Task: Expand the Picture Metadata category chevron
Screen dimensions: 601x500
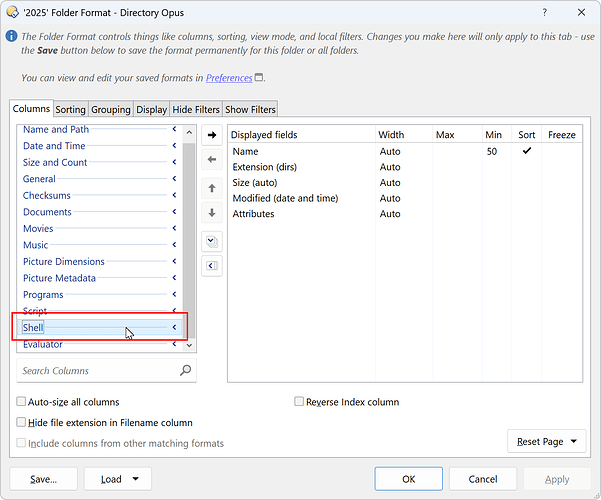Action: click(174, 278)
